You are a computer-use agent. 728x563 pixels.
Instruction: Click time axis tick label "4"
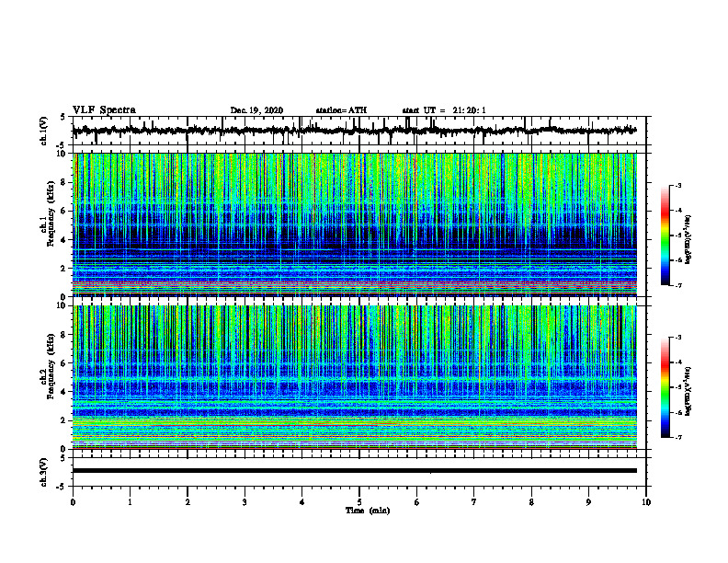[x=302, y=502]
